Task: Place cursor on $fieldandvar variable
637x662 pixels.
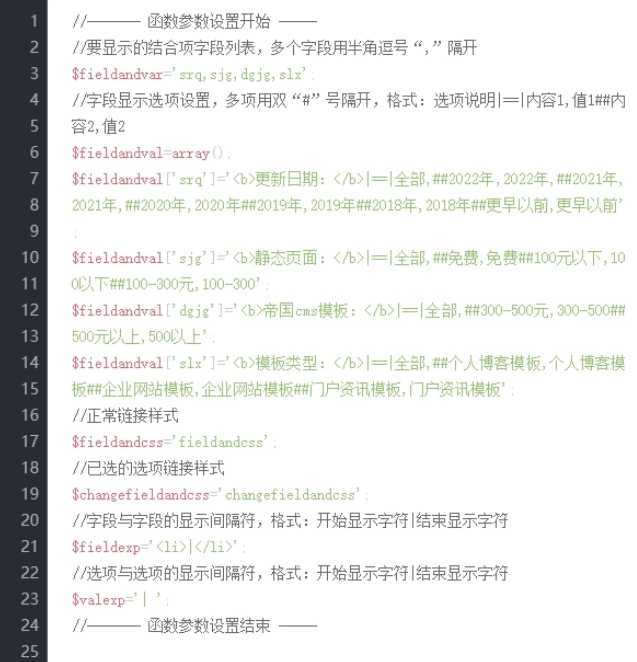Action: (x=117, y=74)
